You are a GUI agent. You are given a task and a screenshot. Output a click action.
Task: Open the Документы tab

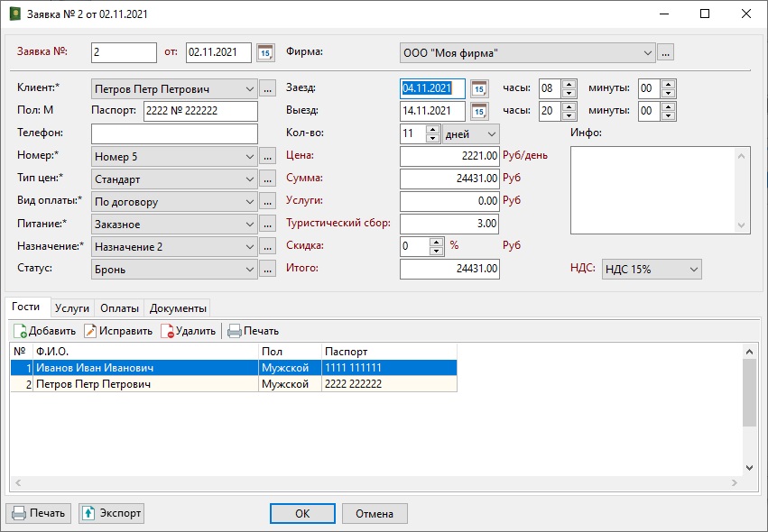178,307
